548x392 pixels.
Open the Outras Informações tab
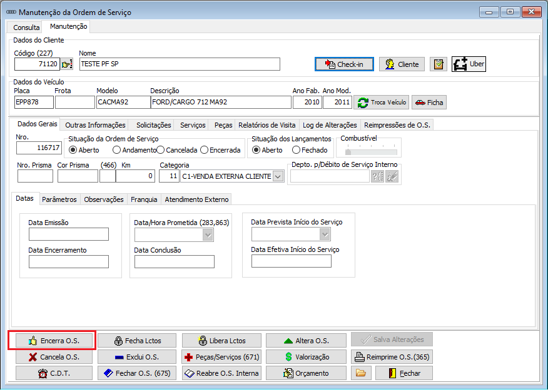click(95, 125)
